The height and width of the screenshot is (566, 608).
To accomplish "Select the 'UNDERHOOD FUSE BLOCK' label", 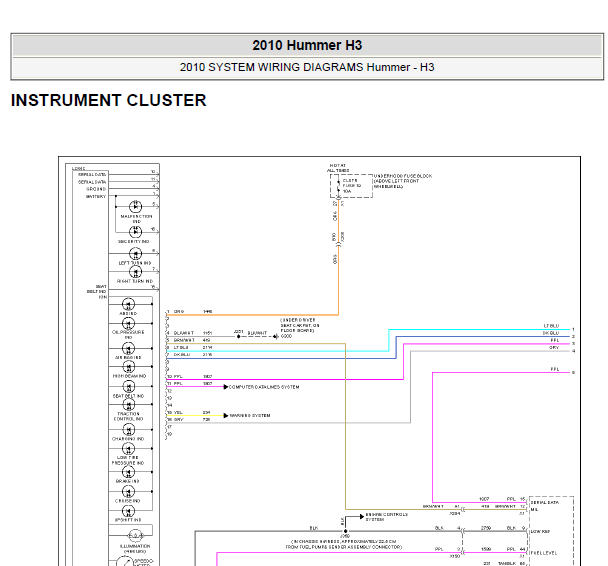I will [x=403, y=176].
